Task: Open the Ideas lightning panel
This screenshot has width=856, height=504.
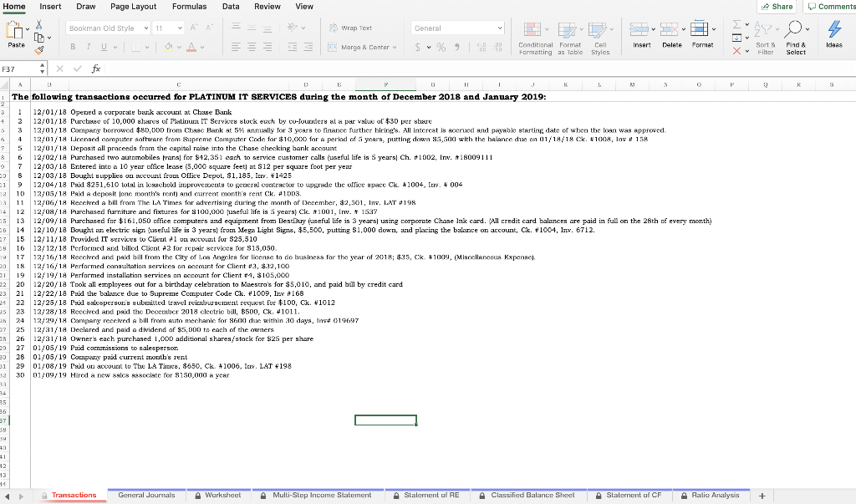Action: pyautogui.click(x=834, y=33)
